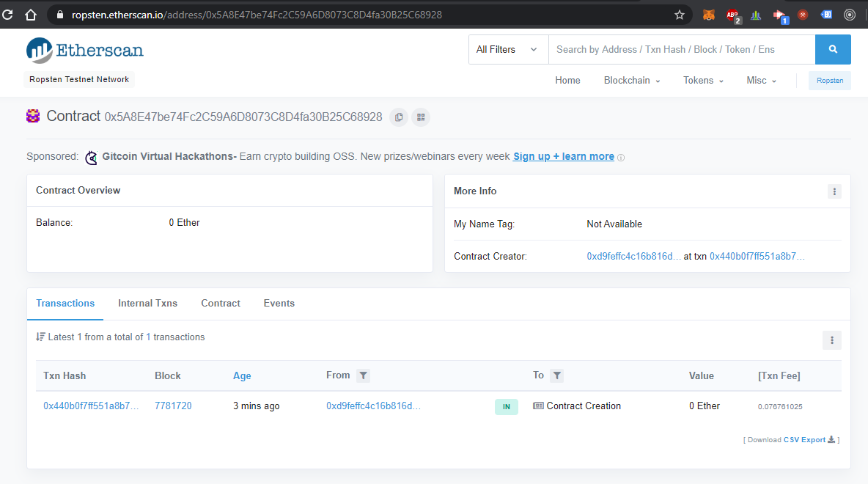Filter by From address icon
868x484 pixels.
(x=363, y=376)
